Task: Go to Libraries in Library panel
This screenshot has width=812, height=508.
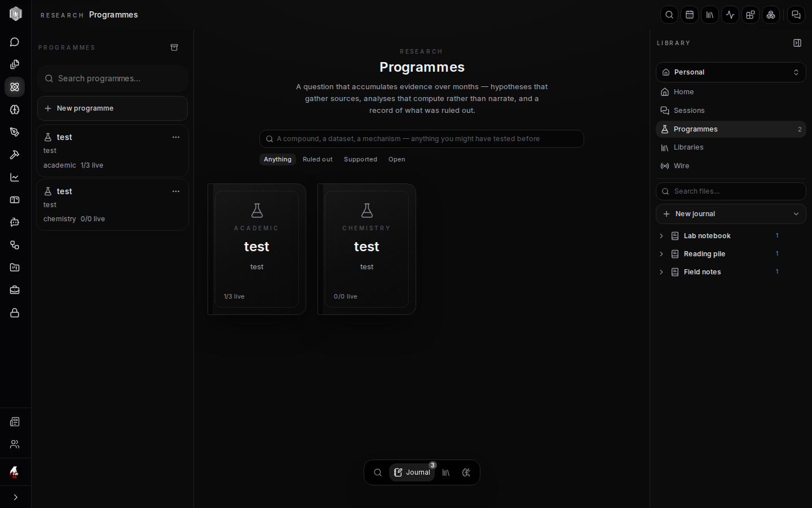Action: pyautogui.click(x=731, y=147)
